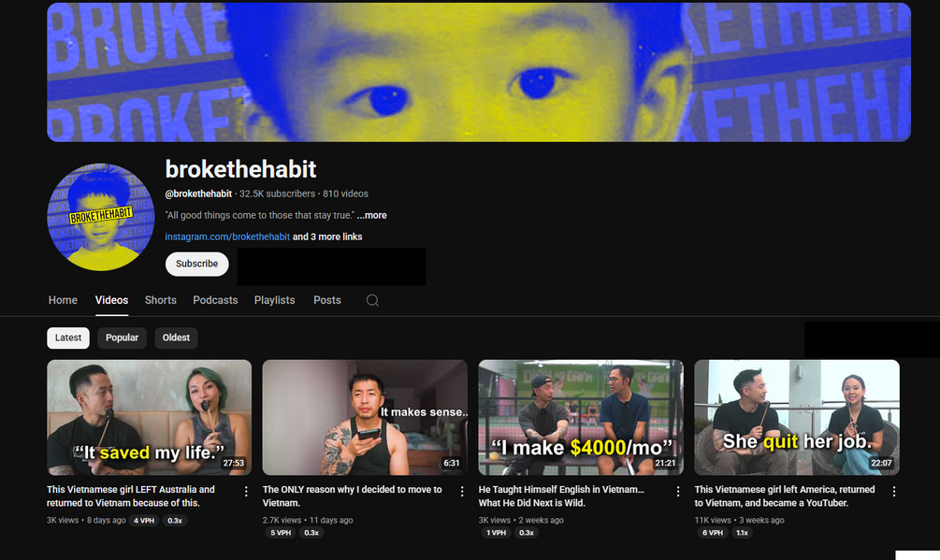
Task: Open title 'He Taught Himself English in Vietnam'
Action: pos(561,495)
